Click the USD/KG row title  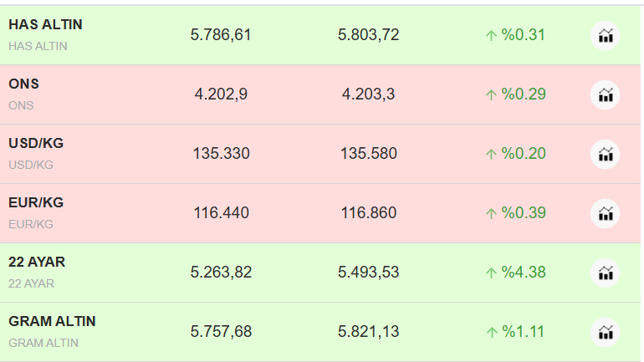coord(36,143)
